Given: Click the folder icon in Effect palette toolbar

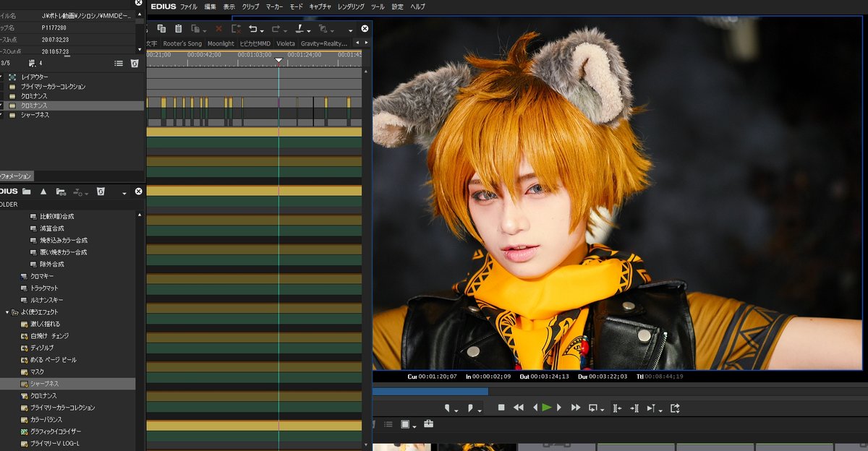Looking at the screenshot, I should click(x=26, y=192).
